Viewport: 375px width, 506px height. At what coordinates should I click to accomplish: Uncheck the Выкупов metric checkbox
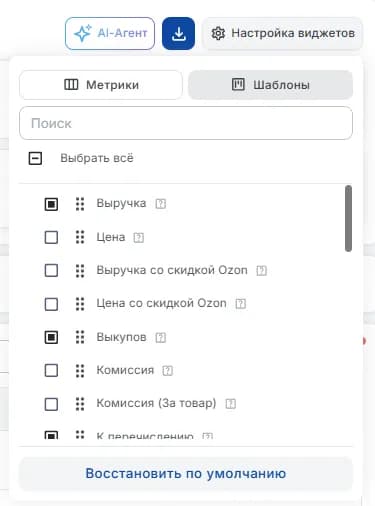[x=51, y=337]
